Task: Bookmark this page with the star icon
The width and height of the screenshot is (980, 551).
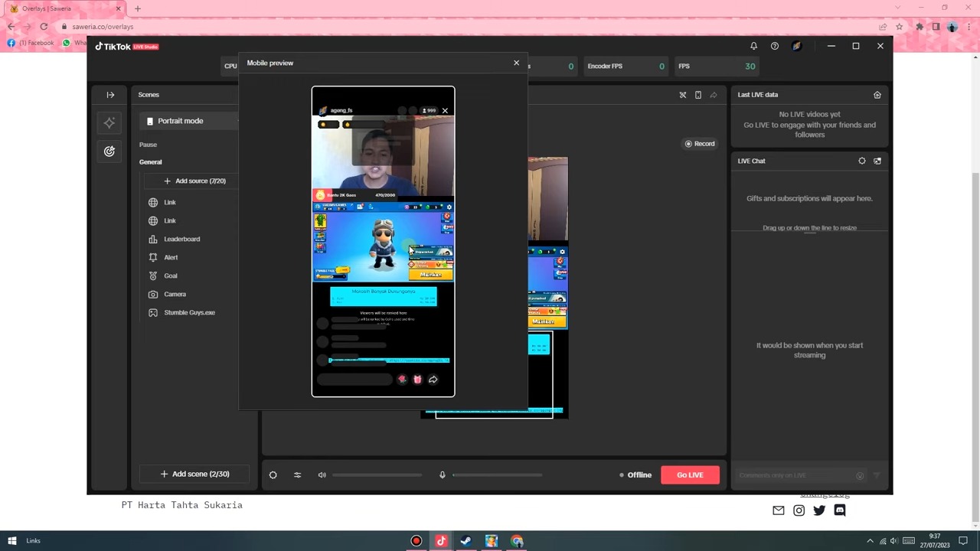Action: tap(900, 27)
